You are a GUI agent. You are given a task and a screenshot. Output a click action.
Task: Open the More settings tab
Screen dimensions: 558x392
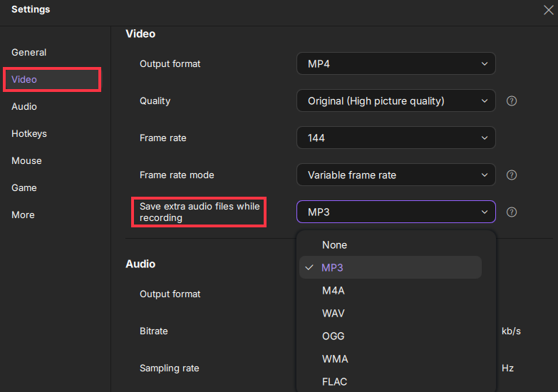[23, 215]
